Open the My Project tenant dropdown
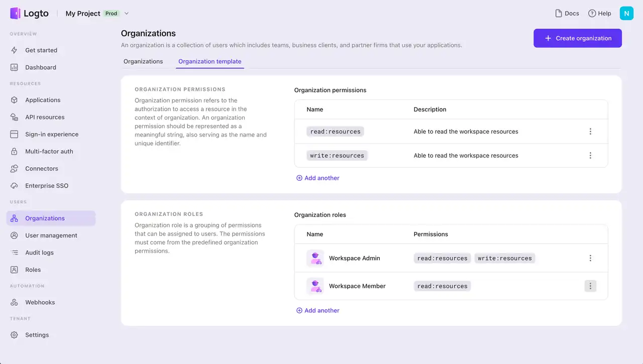The width and height of the screenshot is (643, 364). point(97,14)
